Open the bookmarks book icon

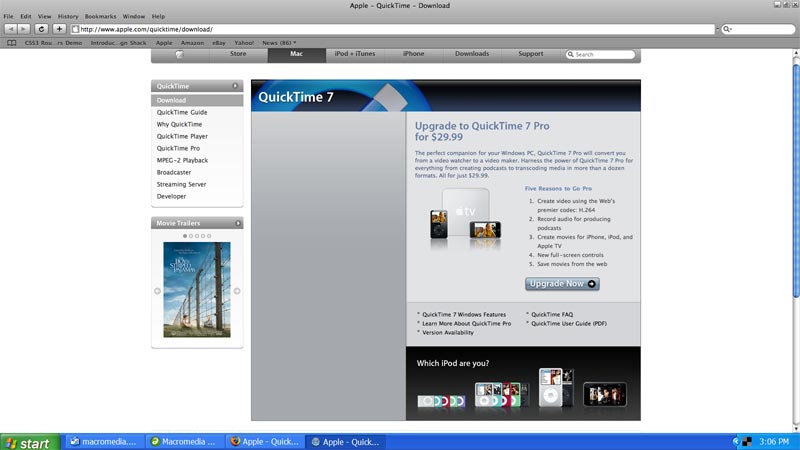tap(11, 43)
